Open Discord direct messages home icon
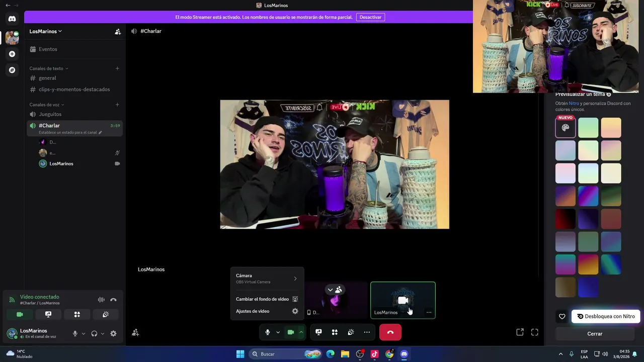The width and height of the screenshot is (644, 362). point(12,19)
